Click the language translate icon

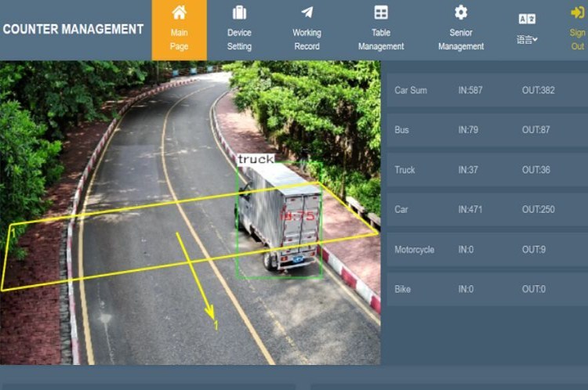pos(527,19)
